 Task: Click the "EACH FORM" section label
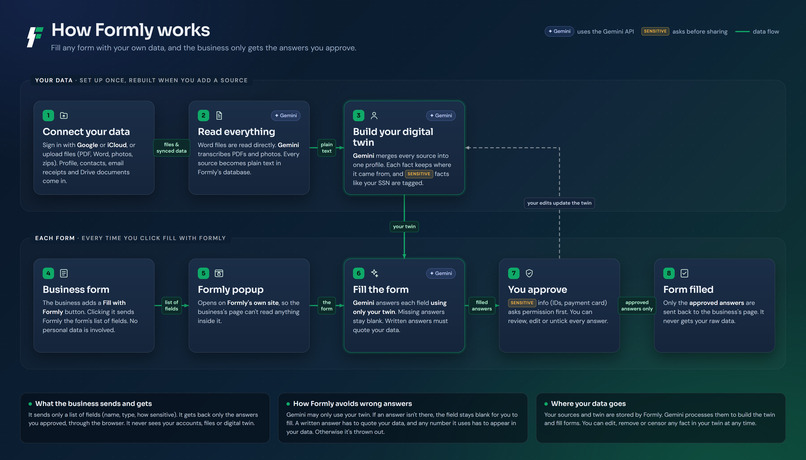54,238
